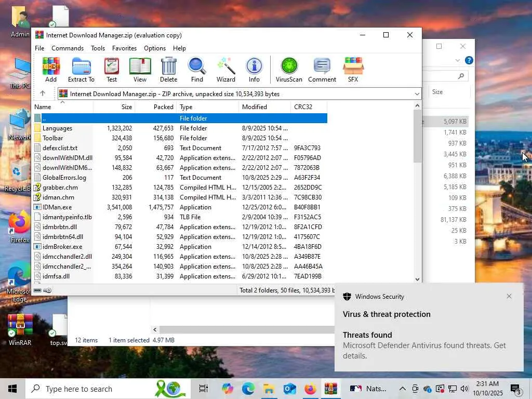Select the parent folder ".." row
532x399 pixels.
pyautogui.click(x=180, y=118)
